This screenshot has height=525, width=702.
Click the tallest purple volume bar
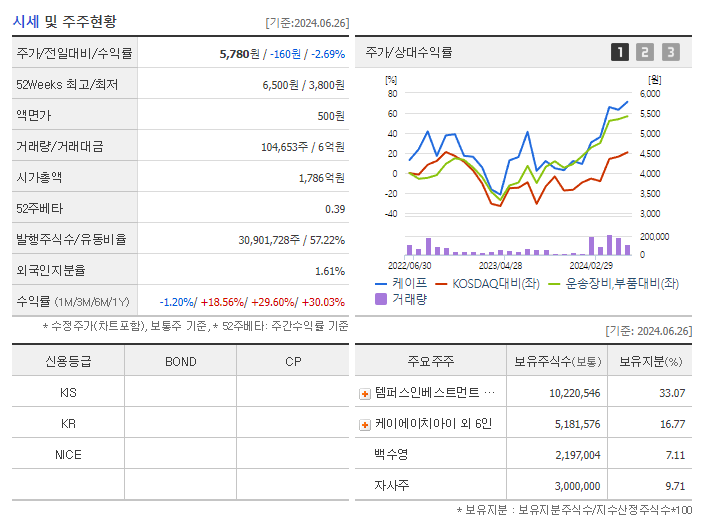point(609,245)
